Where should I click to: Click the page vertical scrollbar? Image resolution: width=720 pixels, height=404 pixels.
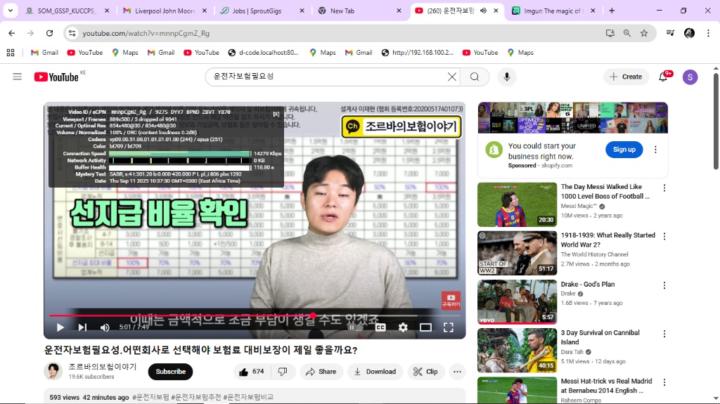(715, 121)
